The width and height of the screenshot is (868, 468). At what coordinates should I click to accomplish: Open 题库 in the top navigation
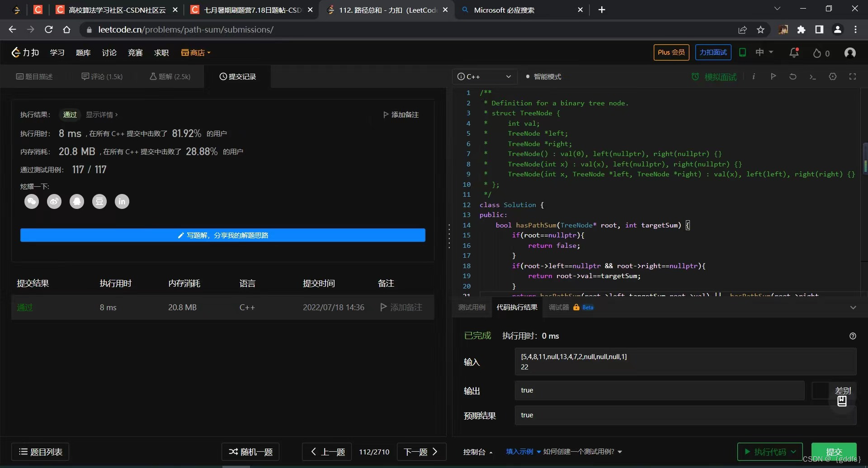(x=83, y=53)
